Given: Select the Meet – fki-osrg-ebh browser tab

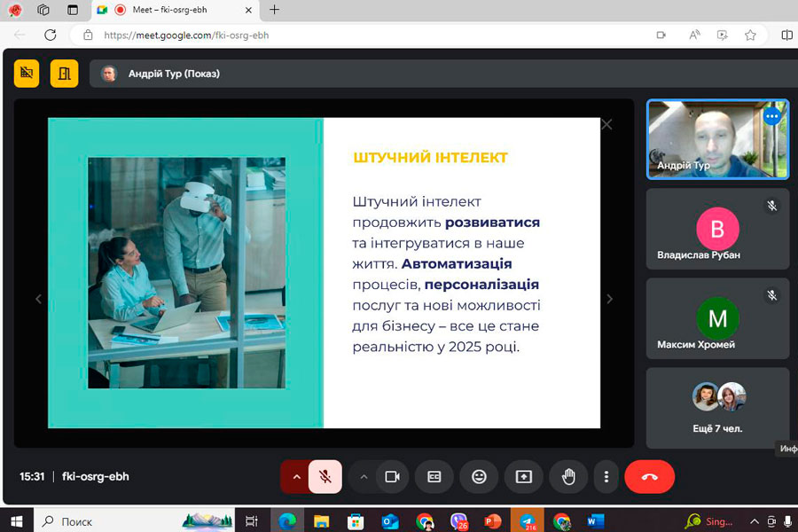Looking at the screenshot, I should pyautogui.click(x=177, y=10).
